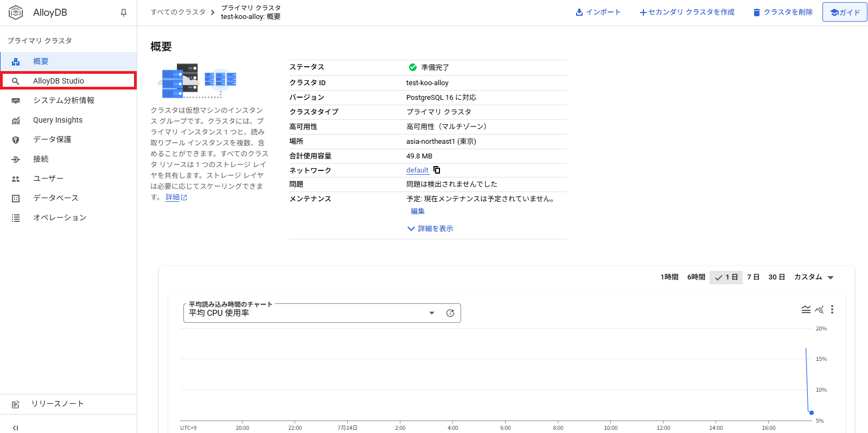Go to Query Insights
The image size is (868, 433).
(x=68, y=120)
